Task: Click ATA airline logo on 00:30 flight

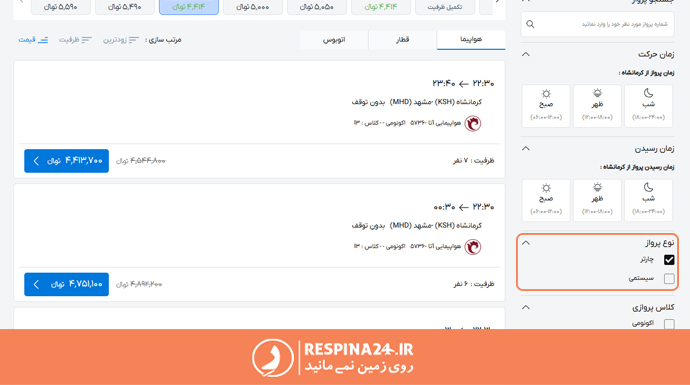Action: [473, 247]
